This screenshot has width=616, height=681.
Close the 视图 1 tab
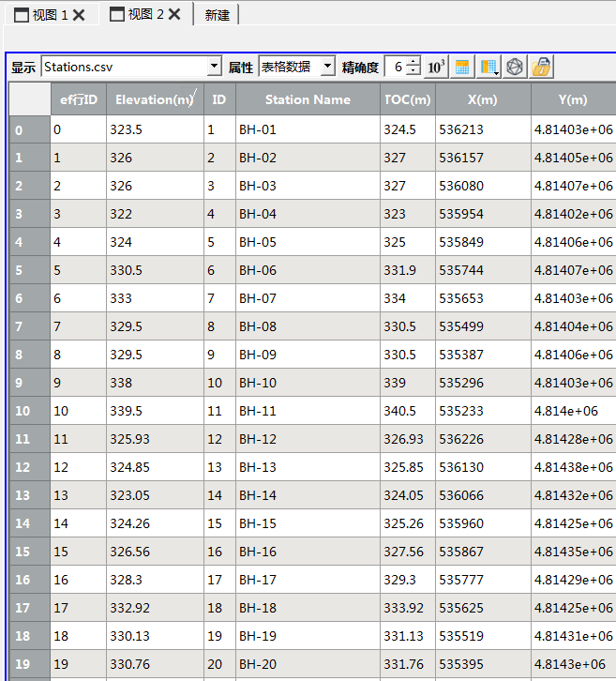click(79, 15)
